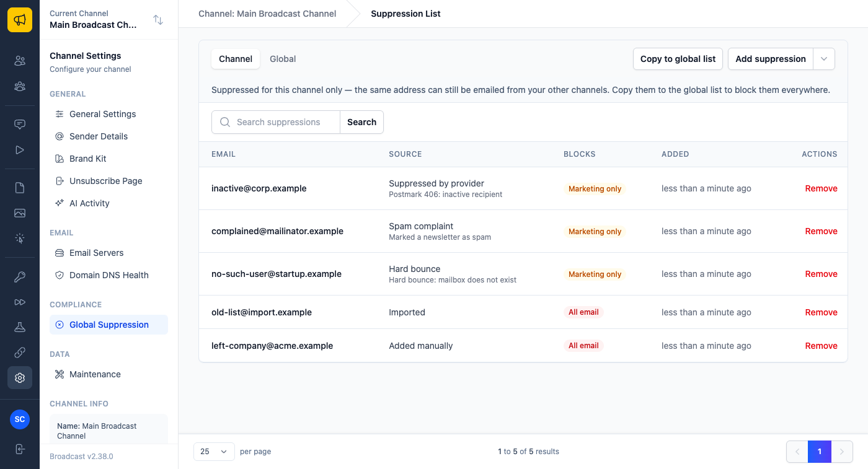Click the SC user avatar

pos(20,419)
